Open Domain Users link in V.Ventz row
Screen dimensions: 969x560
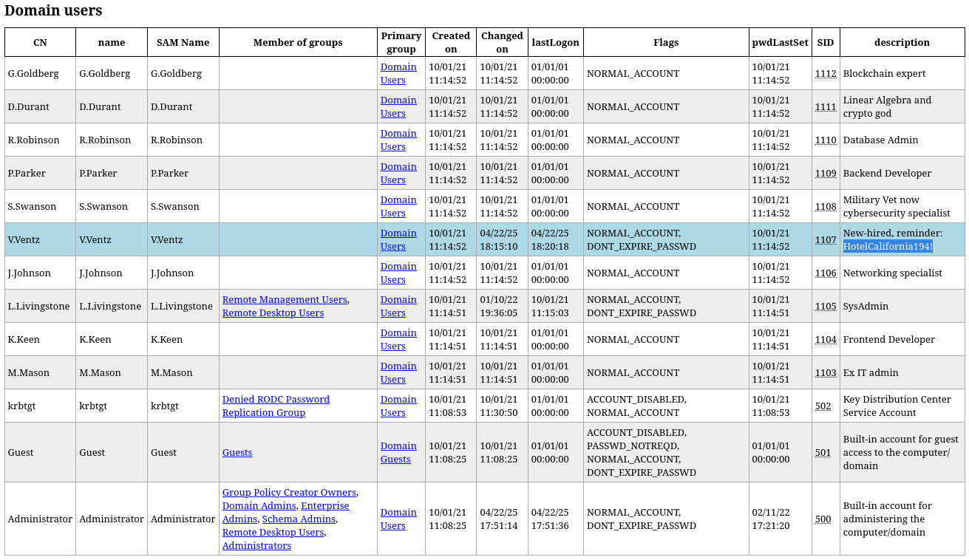click(398, 239)
